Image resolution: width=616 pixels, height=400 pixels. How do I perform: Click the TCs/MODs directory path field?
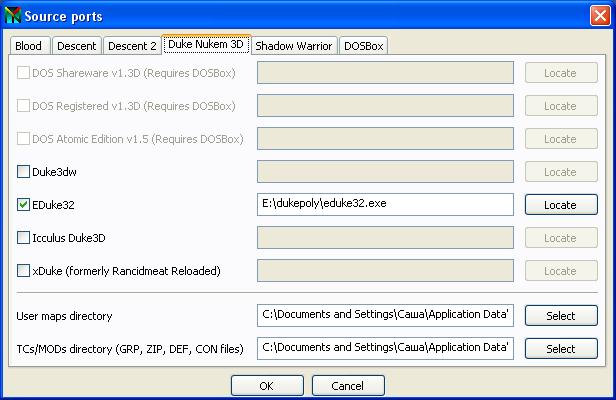(x=385, y=349)
